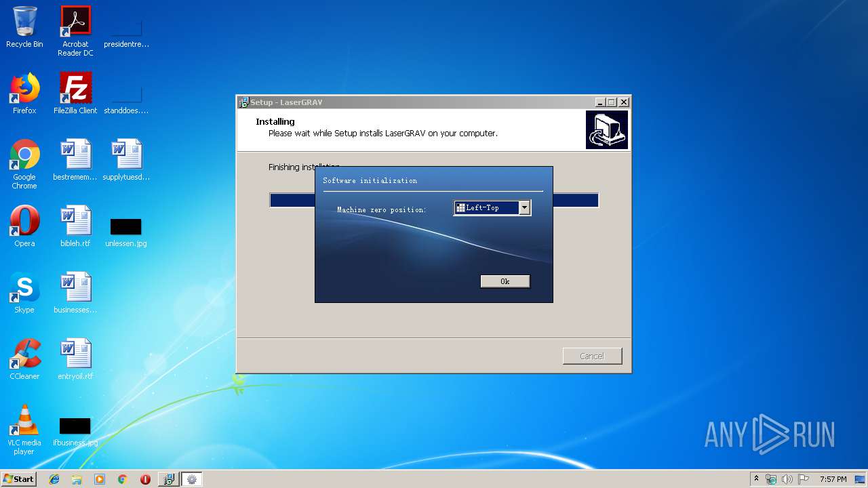
Task: Select the bestremem Word document icon
Action: pyautogui.click(x=75, y=159)
